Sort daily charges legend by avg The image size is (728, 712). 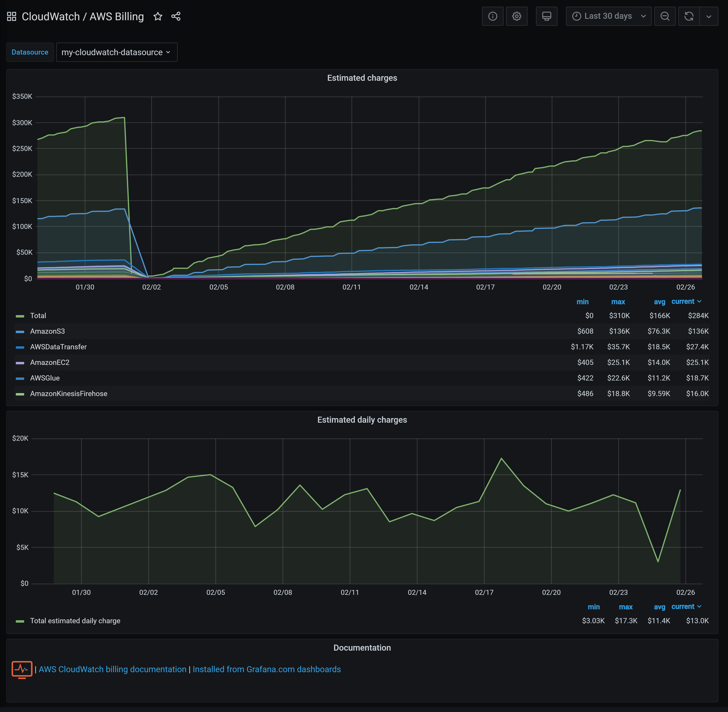(x=659, y=607)
